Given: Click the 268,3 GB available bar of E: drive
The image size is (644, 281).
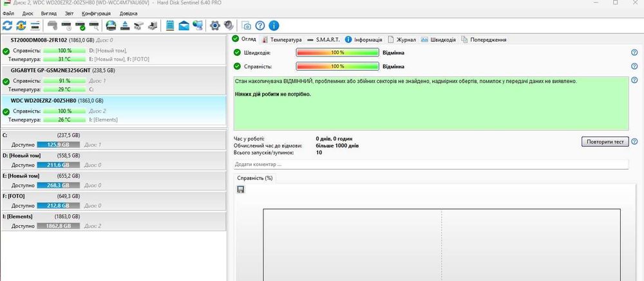Looking at the screenshot, I should (59, 185).
